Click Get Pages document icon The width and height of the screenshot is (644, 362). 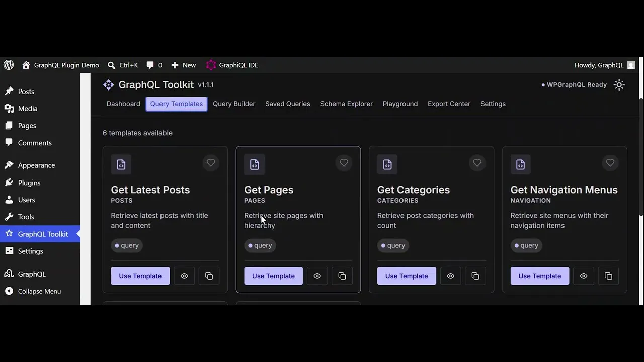pyautogui.click(x=254, y=164)
